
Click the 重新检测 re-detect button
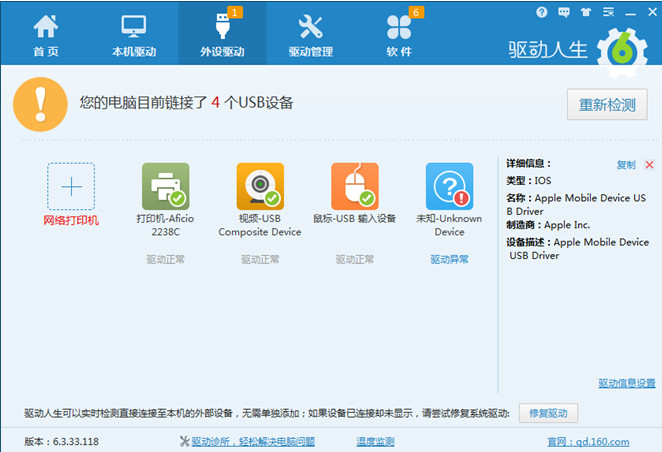point(607,104)
